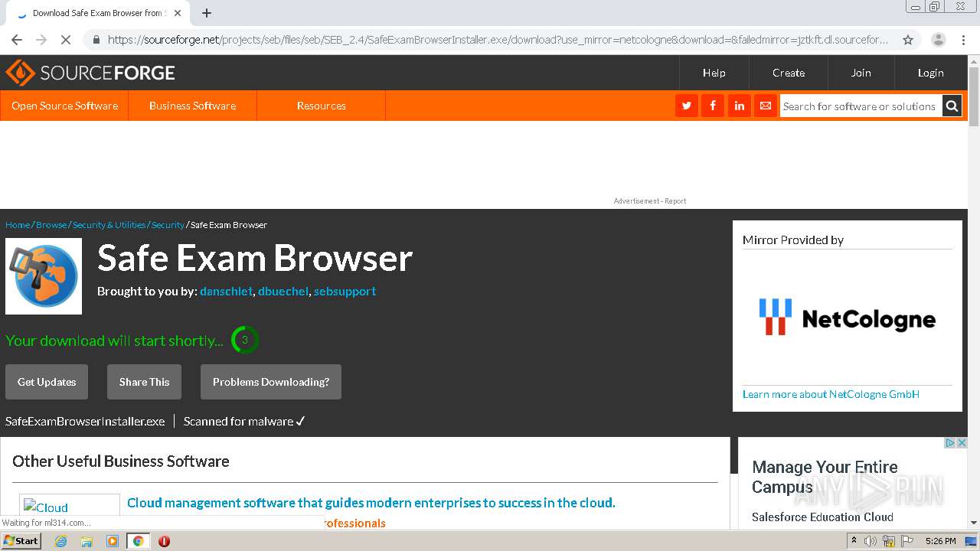Bookmark this page with star icon
Image resolution: width=980 pixels, height=551 pixels.
click(908, 40)
